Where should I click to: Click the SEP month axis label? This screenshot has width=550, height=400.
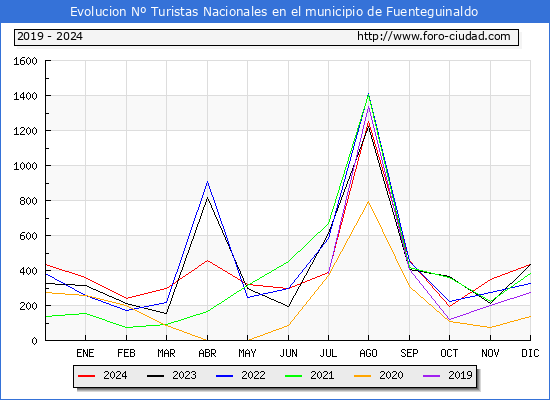pyautogui.click(x=409, y=353)
